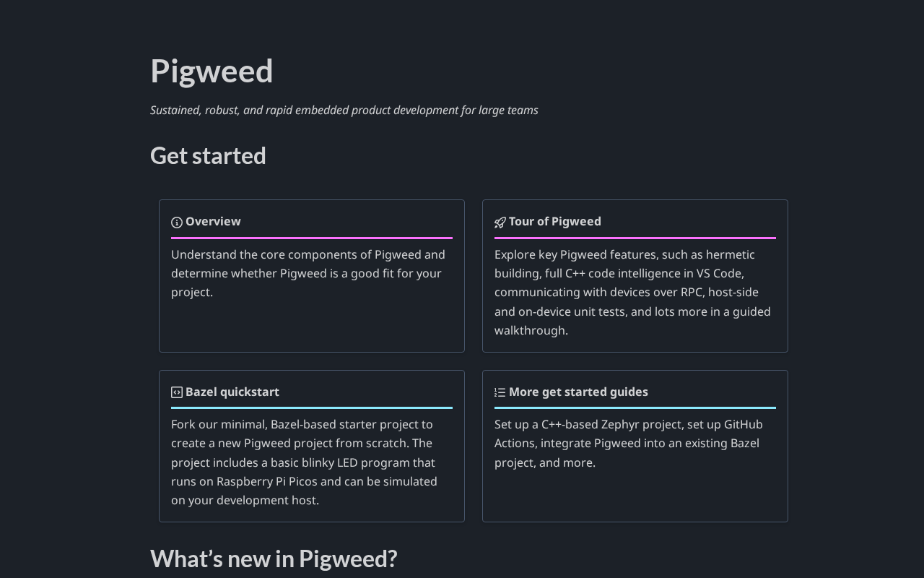Click the list icon beside More get started guides
Image resolution: width=924 pixels, height=578 pixels.
click(500, 392)
